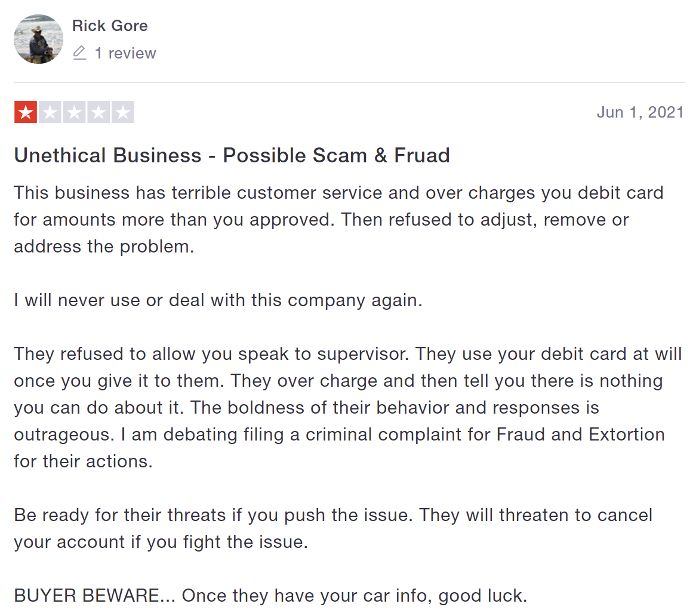Click the first red rating star
Viewport: 696px width, 616px height.
pyautogui.click(x=26, y=112)
